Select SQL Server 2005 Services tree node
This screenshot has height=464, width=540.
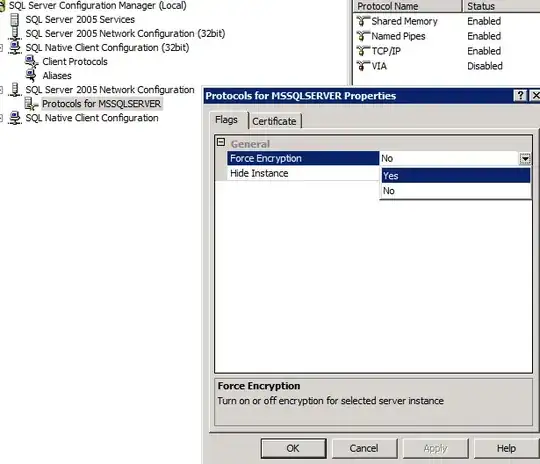(x=80, y=20)
